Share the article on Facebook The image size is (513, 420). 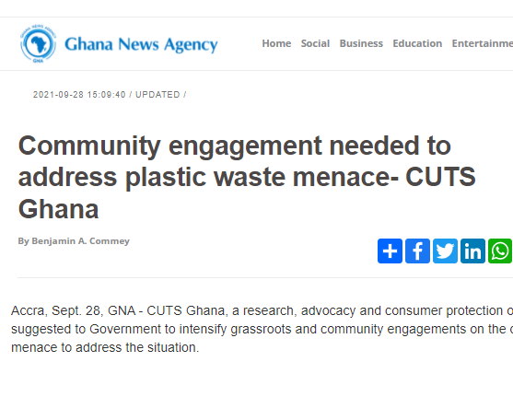pos(417,251)
